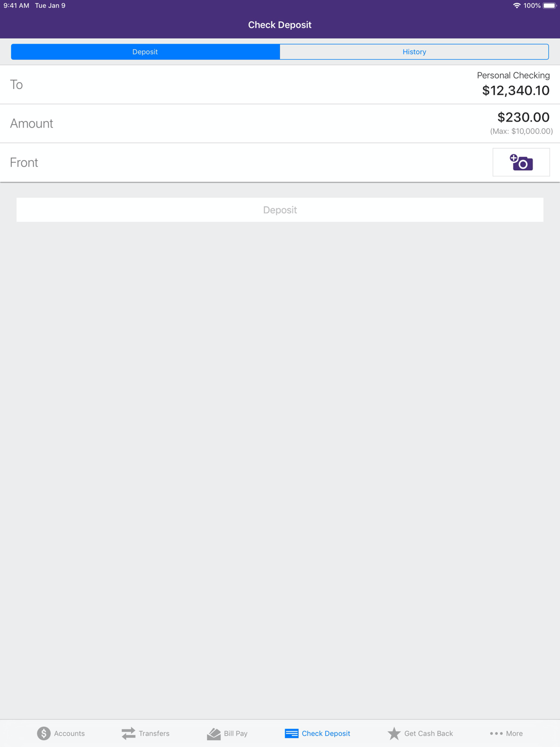This screenshot has width=560, height=747.
Task: Select the Deposit segment tab
Action: point(145,52)
